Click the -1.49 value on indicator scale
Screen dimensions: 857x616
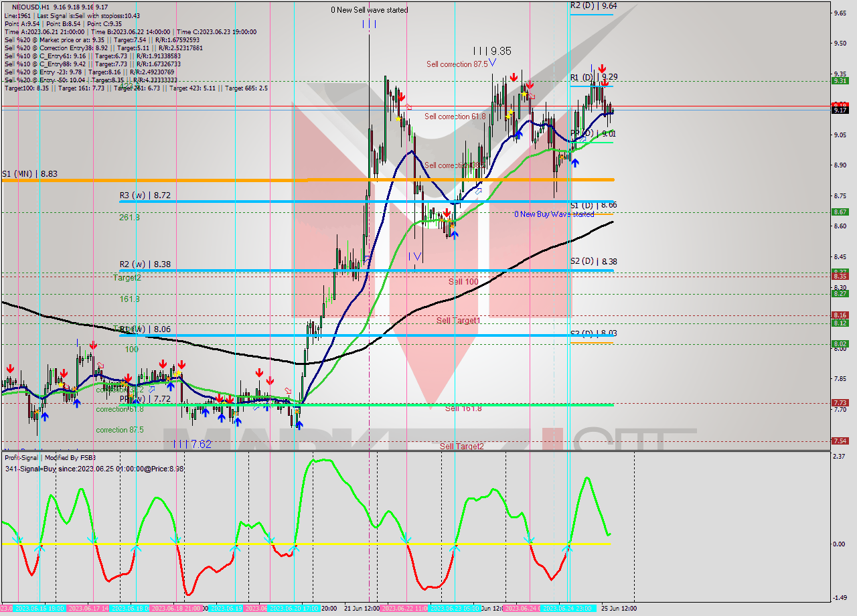coord(839,598)
